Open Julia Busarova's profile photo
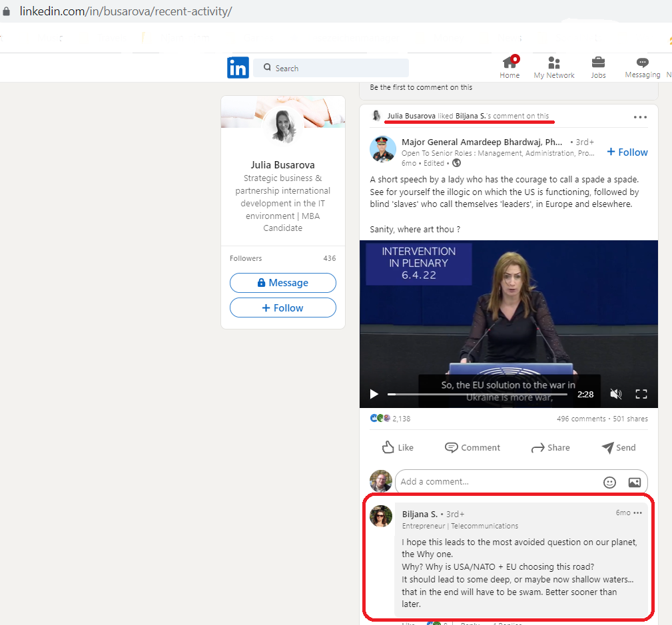 tap(283, 126)
